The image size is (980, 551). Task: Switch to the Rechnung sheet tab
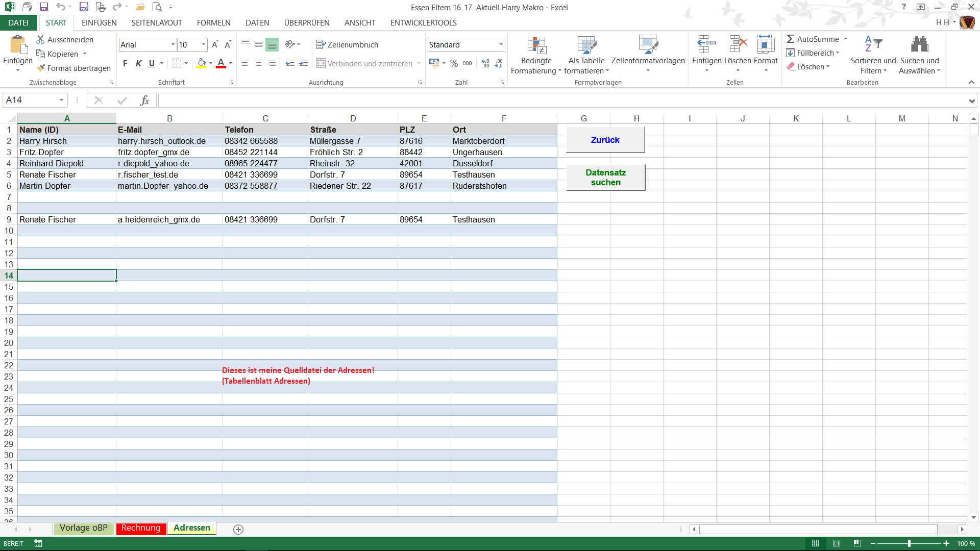tap(141, 528)
